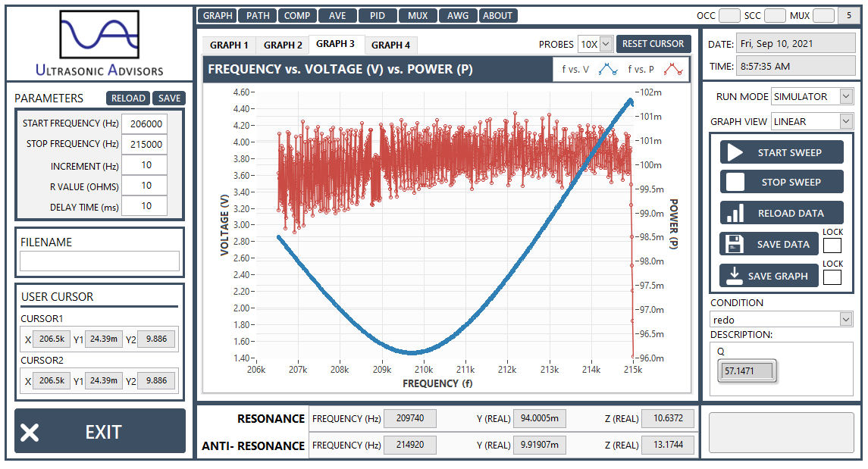This screenshot has width=868, height=469.
Task: Check the LOCK box beside Save Graph
Action: tap(832, 277)
